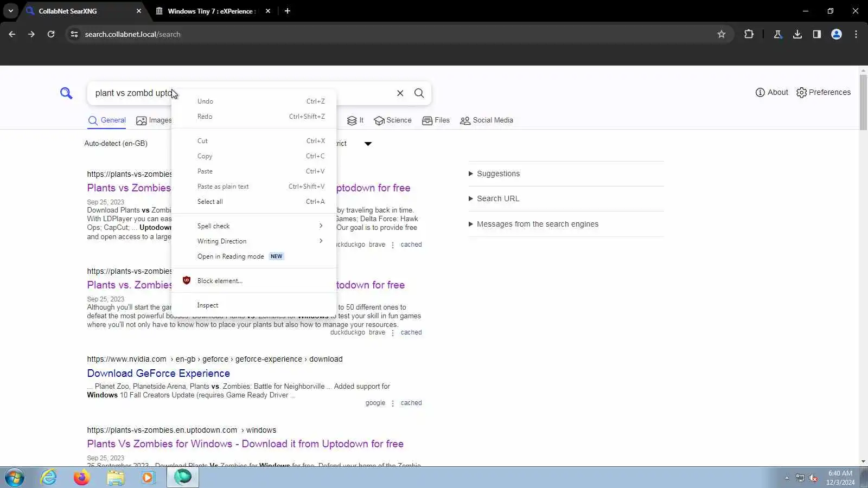This screenshot has height=488, width=868.
Task: Open Windows Explorer from the taskbar
Action: click(x=115, y=478)
